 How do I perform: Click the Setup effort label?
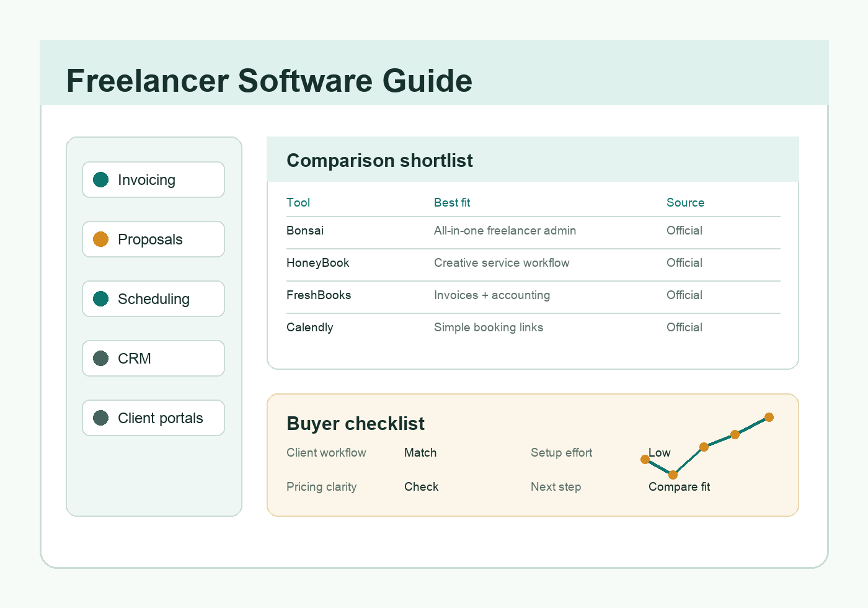tap(561, 453)
